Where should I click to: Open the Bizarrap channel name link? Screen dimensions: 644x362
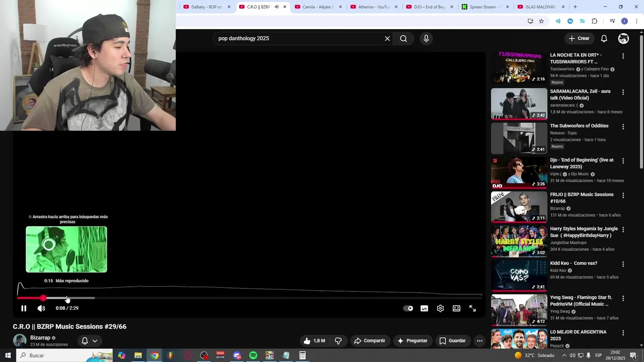(x=40, y=338)
